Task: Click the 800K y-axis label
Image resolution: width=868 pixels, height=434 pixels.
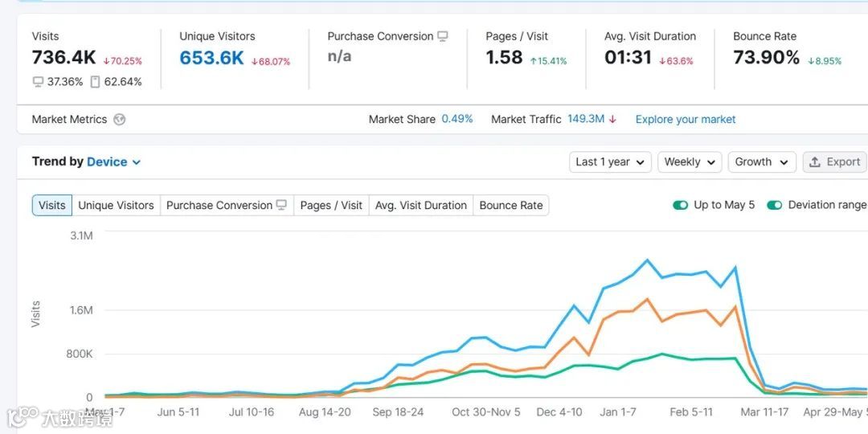Action: pyautogui.click(x=79, y=354)
